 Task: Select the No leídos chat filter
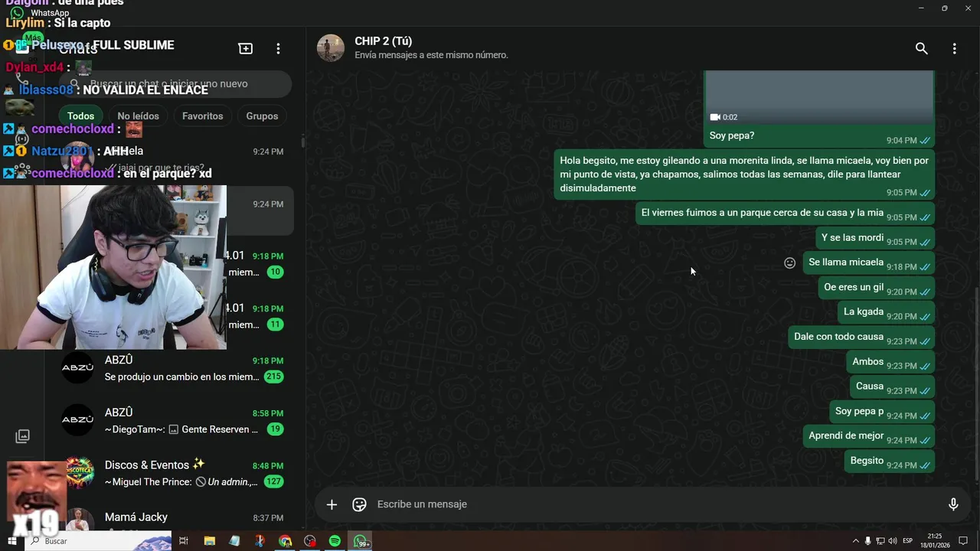(138, 116)
